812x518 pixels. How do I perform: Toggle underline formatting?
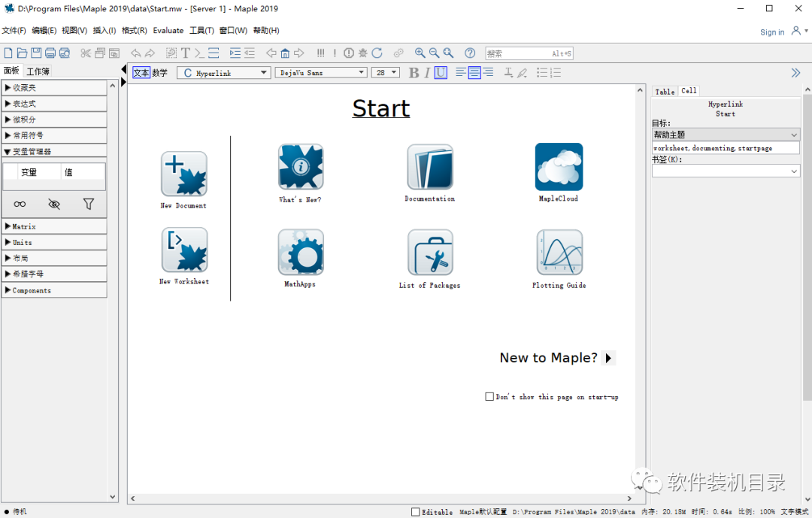(441, 72)
